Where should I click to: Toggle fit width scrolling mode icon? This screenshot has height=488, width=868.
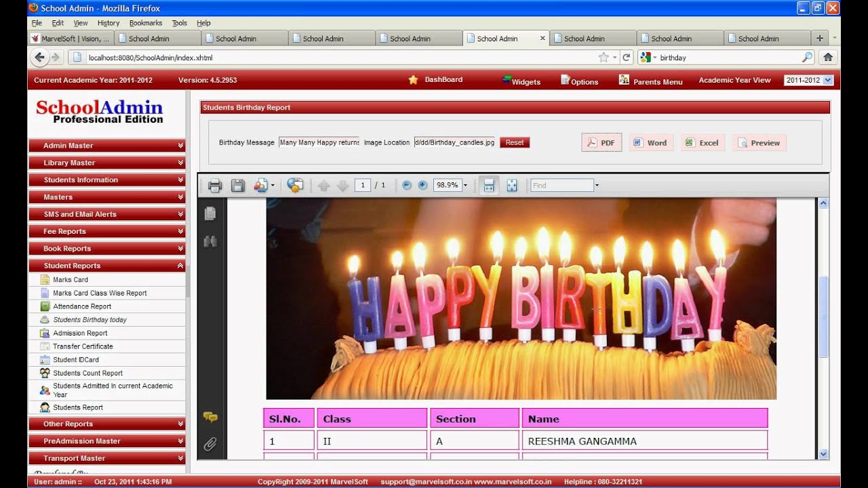(x=488, y=185)
